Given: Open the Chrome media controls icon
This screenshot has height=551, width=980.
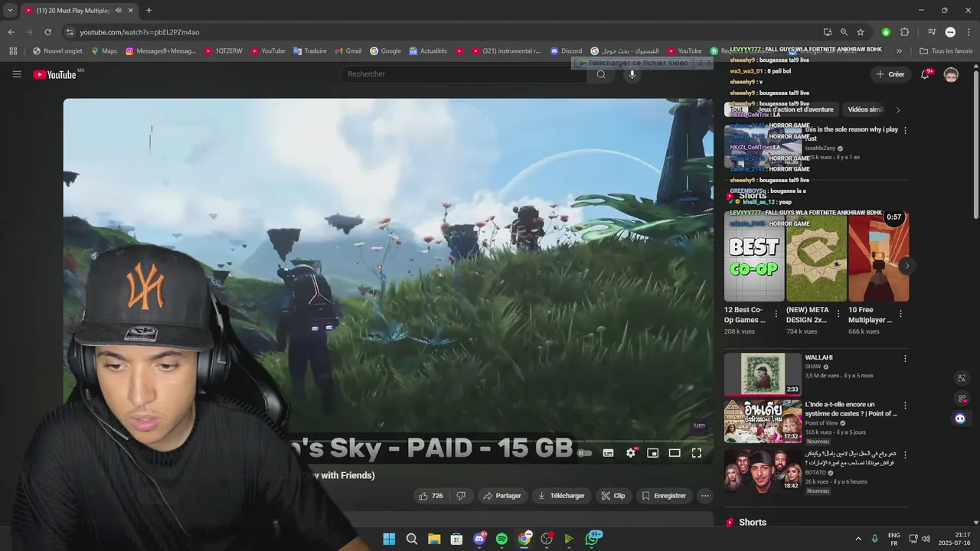Looking at the screenshot, I should [x=932, y=32].
